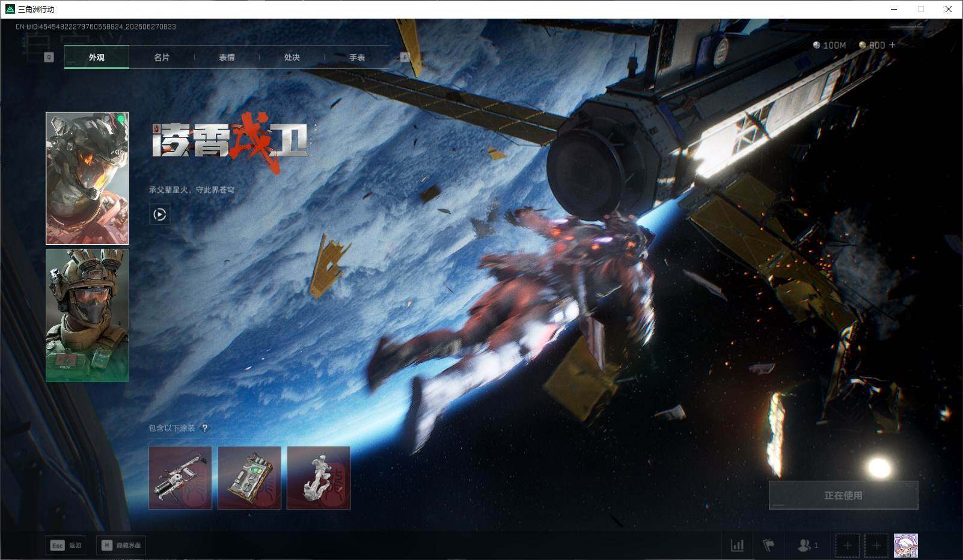
Task: Click the Q key hint left of tabs
Action: [49, 58]
